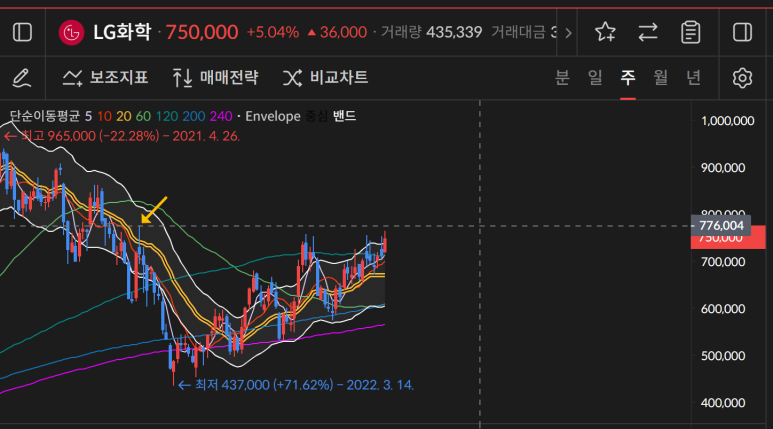Click the 거래량 435,339 volume text
The image size is (773, 429).
[431, 33]
